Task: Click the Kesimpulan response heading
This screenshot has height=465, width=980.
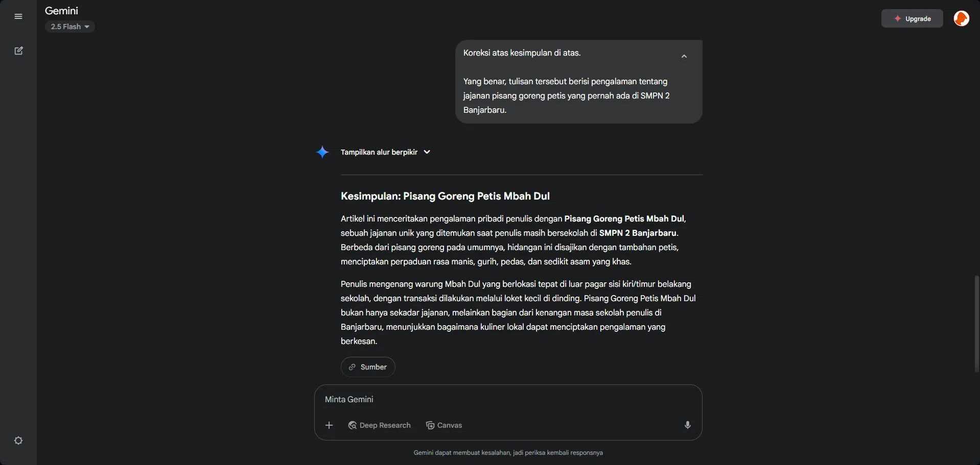Action: (x=445, y=196)
